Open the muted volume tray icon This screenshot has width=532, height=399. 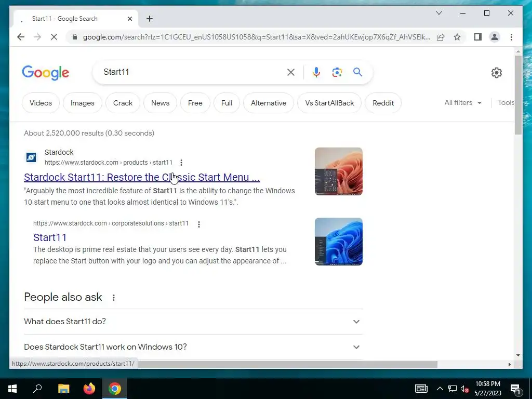[x=465, y=389]
